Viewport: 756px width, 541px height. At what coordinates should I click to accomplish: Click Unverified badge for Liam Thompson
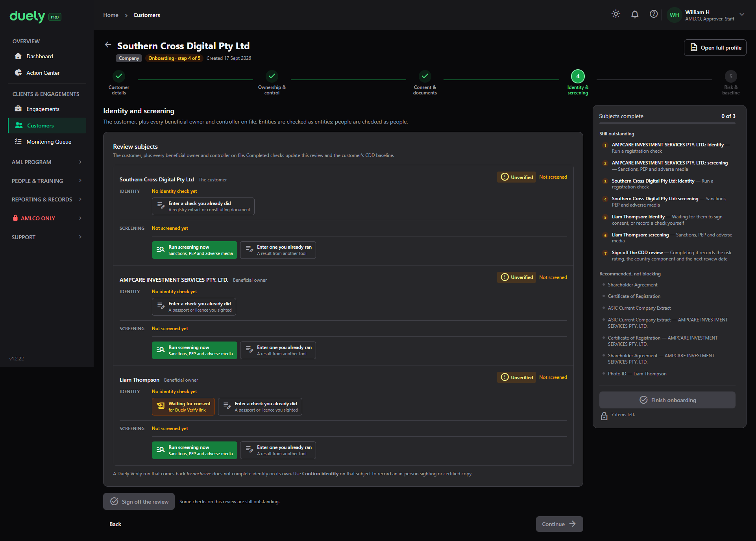(x=516, y=377)
